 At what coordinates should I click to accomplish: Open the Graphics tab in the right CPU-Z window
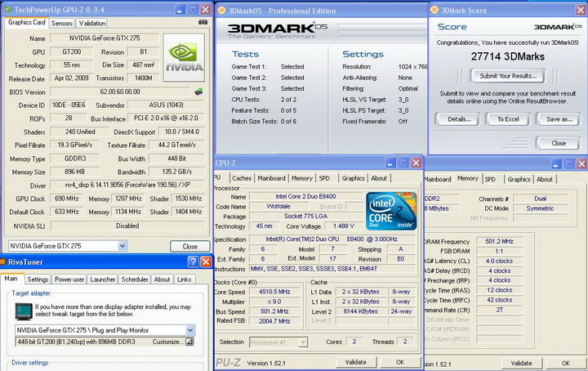tap(519, 179)
